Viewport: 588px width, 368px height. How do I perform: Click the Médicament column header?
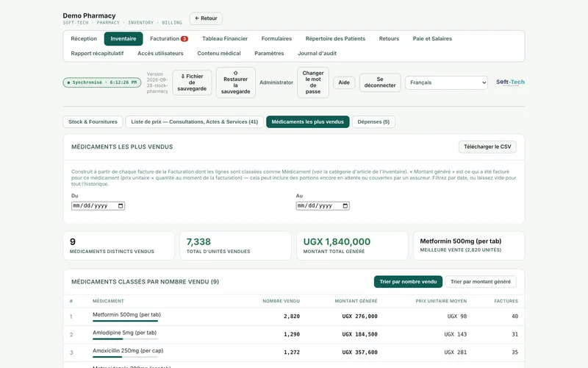coord(108,301)
